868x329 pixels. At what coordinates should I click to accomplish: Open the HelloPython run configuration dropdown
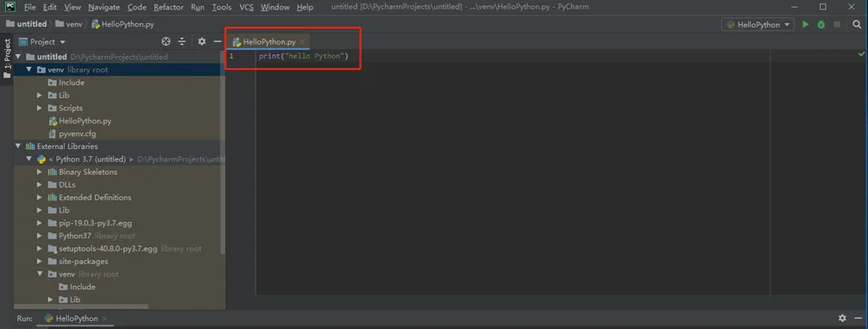tap(758, 24)
